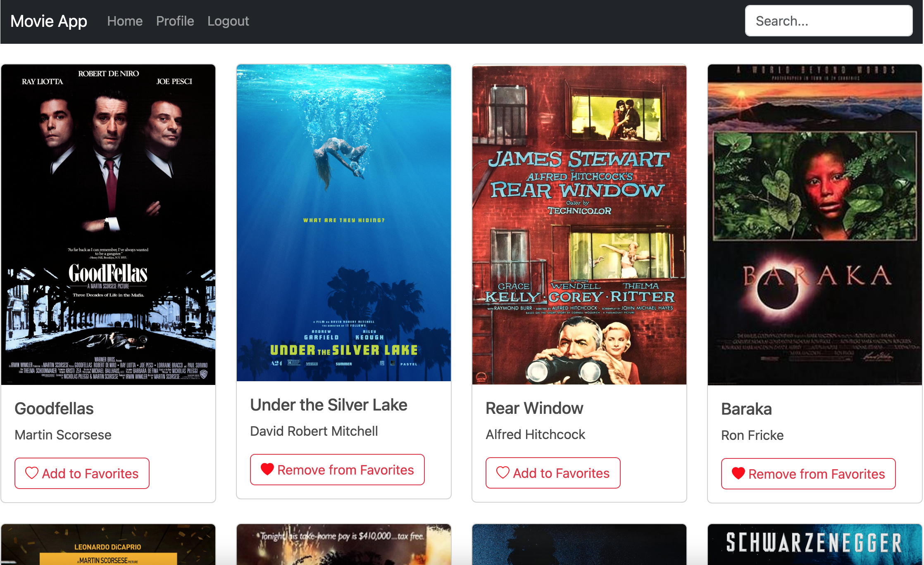Remove Baraka from favorites
This screenshot has width=924, height=565.
tap(808, 474)
